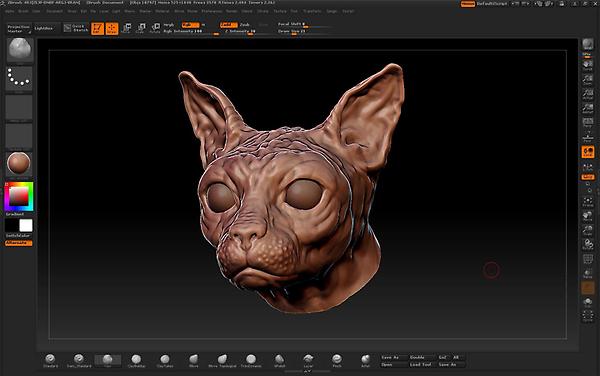Screen dimensions: 600x376
Task: Click the Zoom canvas icon
Action: (x=587, y=79)
